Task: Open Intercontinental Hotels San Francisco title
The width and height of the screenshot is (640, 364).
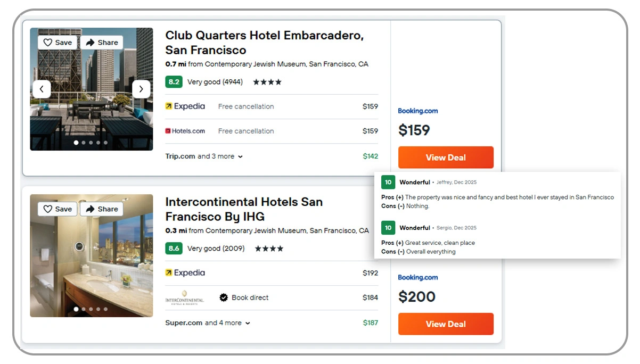Action: point(244,209)
